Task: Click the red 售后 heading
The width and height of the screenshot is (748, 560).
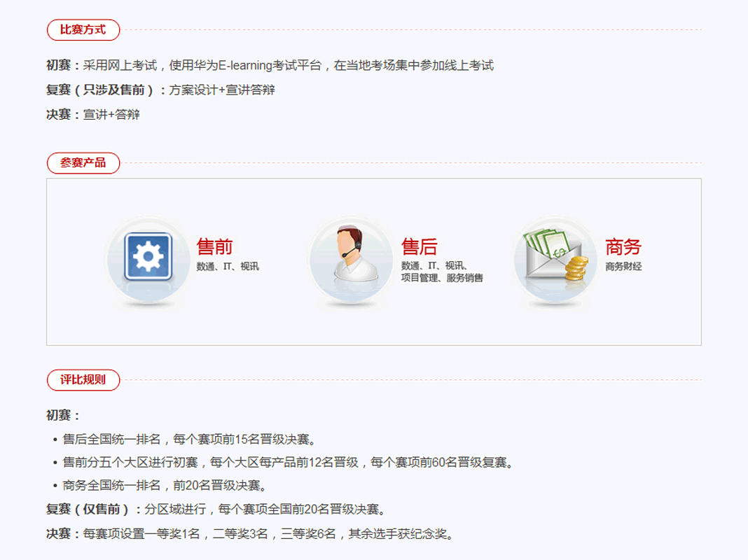Action: (x=420, y=247)
